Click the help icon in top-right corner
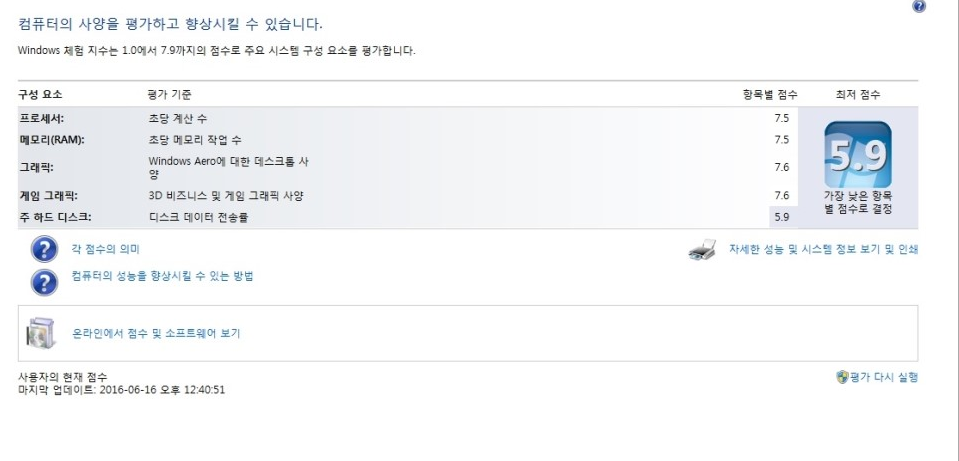Viewport: 959px width, 461px height. click(919, 7)
